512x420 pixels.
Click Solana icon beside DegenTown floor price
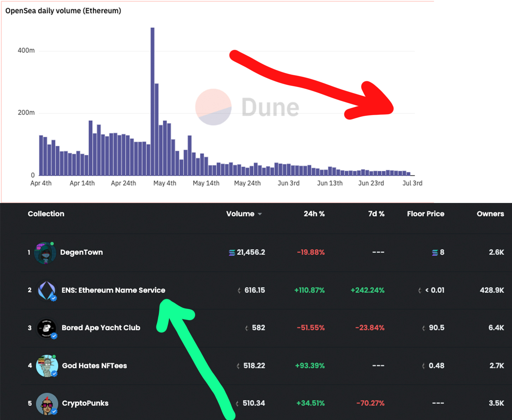435,253
